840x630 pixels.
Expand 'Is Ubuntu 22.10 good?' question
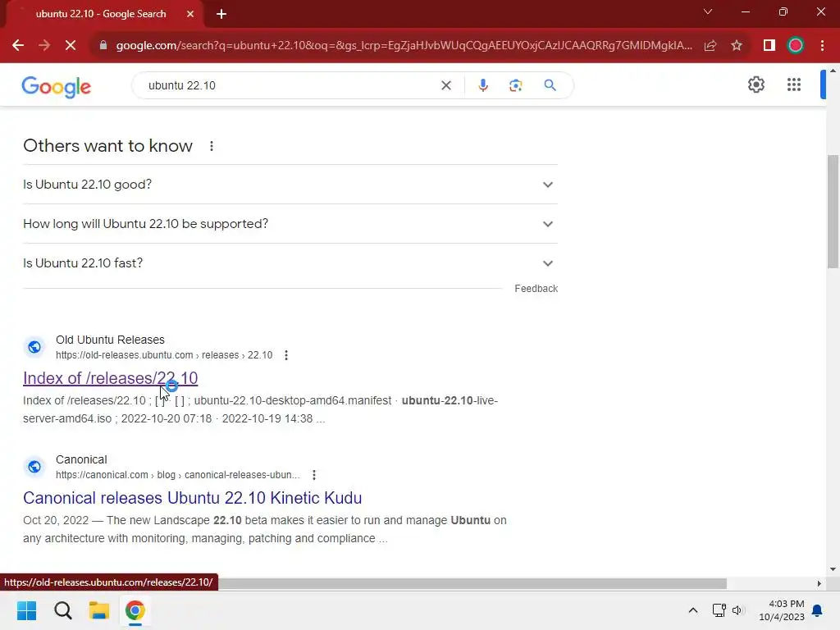[x=290, y=185]
